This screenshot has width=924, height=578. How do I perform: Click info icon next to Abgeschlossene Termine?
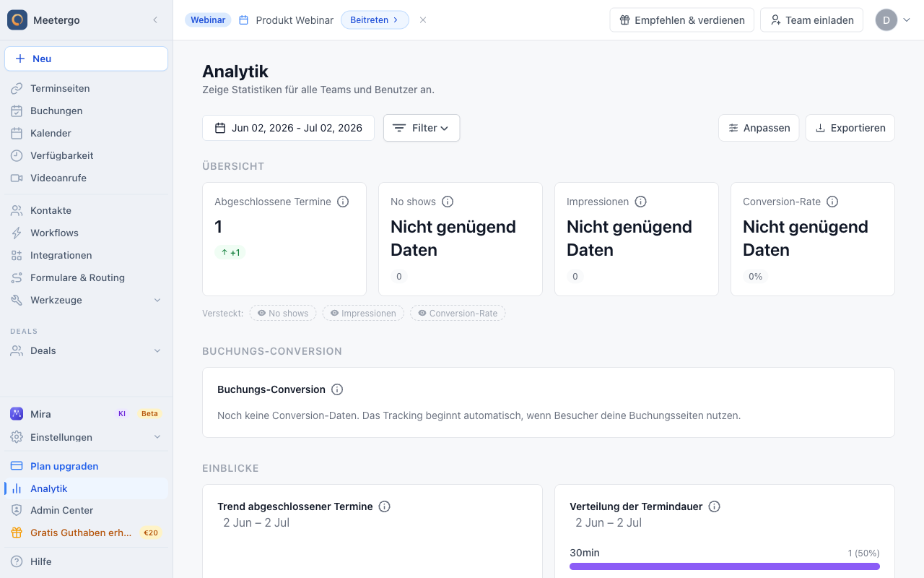(343, 202)
